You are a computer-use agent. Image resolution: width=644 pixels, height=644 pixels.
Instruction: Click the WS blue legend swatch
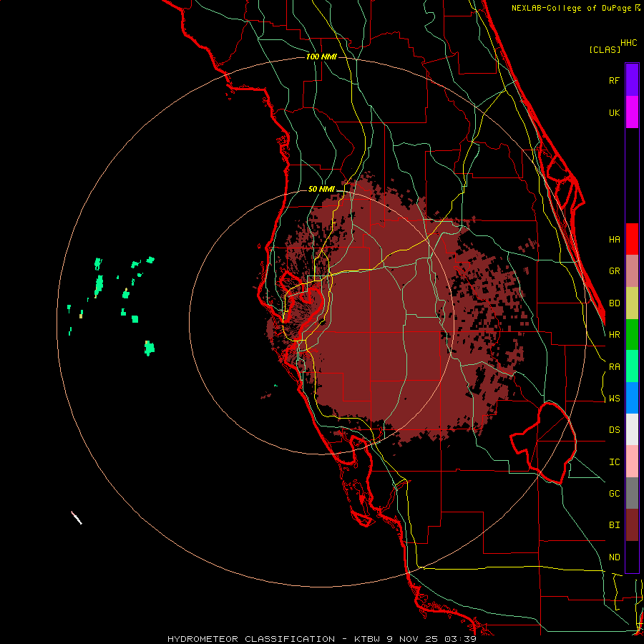[x=632, y=398]
